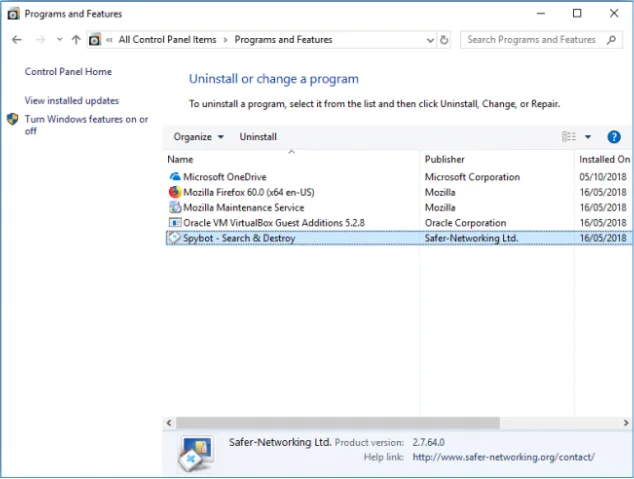Open the Organize menu
Image resolution: width=634 pixels, height=479 pixels.
199,137
